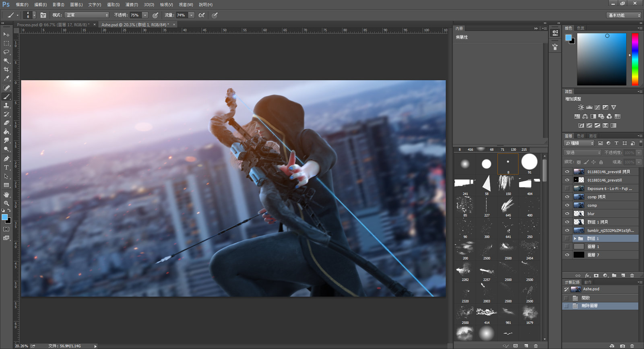Show the 群組 1 group
644x349 pixels.
click(x=567, y=238)
